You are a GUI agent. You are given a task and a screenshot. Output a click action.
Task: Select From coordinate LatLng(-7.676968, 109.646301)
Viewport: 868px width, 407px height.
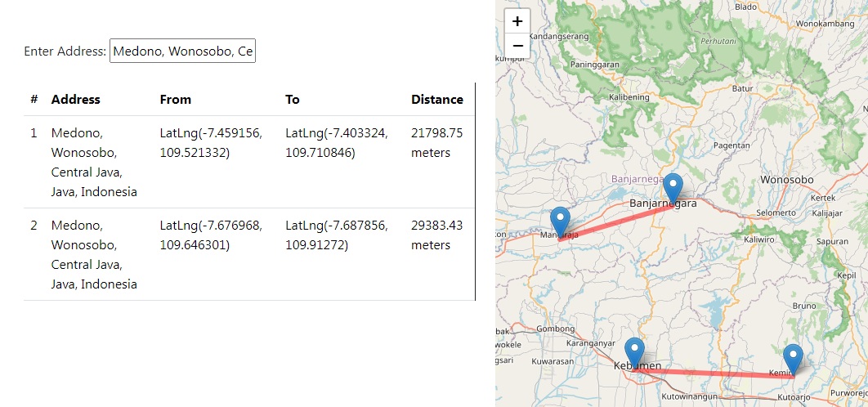[x=211, y=235]
